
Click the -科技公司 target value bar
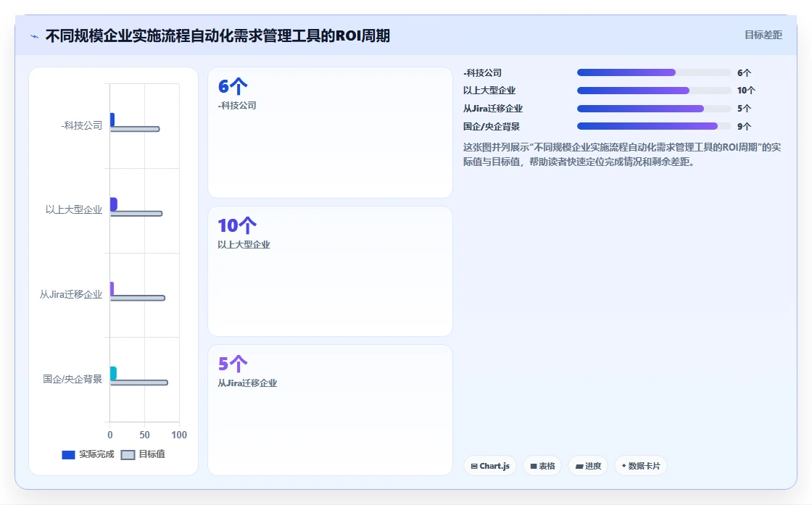pyautogui.click(x=135, y=129)
